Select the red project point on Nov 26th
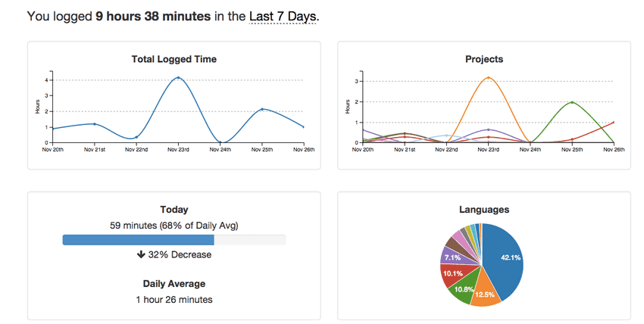This screenshot has height=324, width=644. (614, 122)
